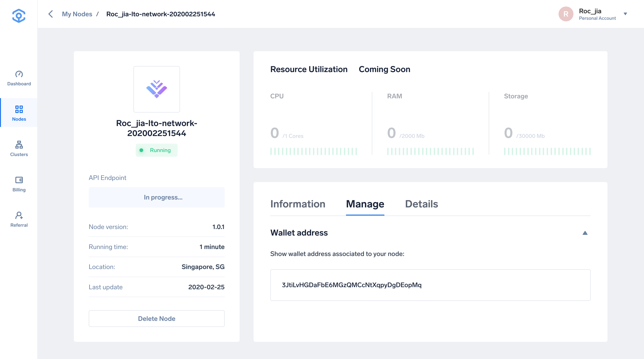This screenshot has width=644, height=359.
Task: Click the Delete Node button
Action: coord(156,319)
